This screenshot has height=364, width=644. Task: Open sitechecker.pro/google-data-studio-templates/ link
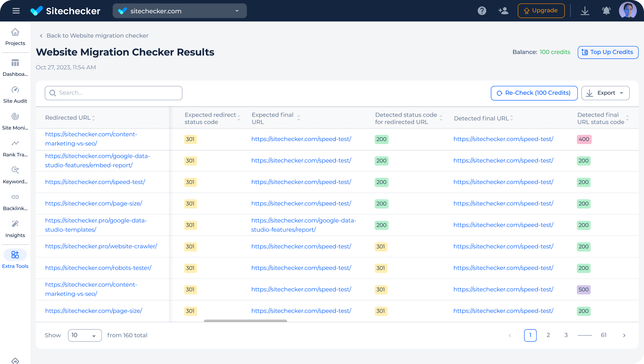(96, 225)
